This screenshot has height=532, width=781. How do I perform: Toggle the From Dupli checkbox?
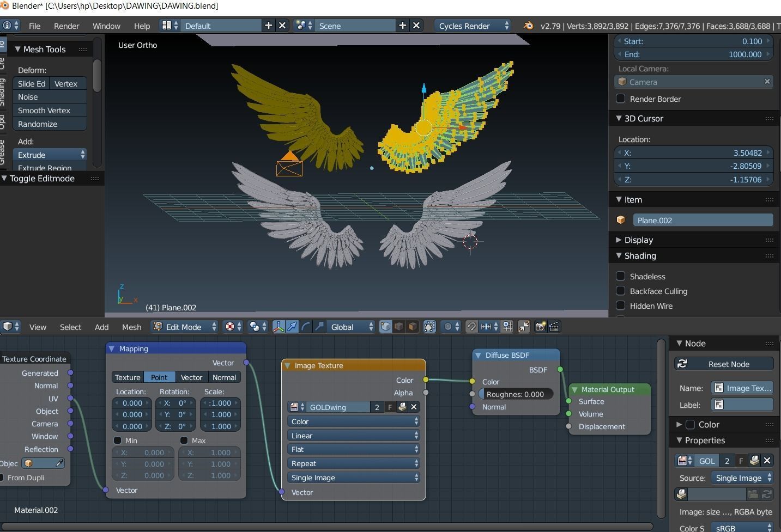(2, 478)
